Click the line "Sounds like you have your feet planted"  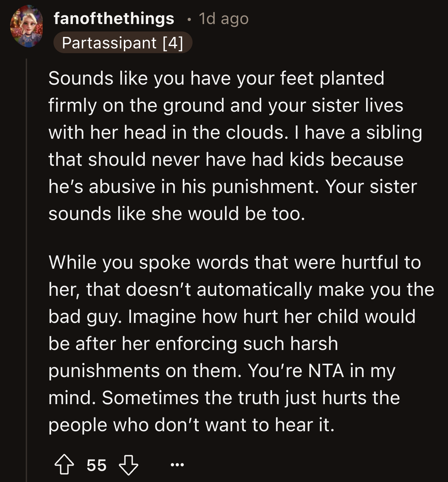tap(216, 78)
